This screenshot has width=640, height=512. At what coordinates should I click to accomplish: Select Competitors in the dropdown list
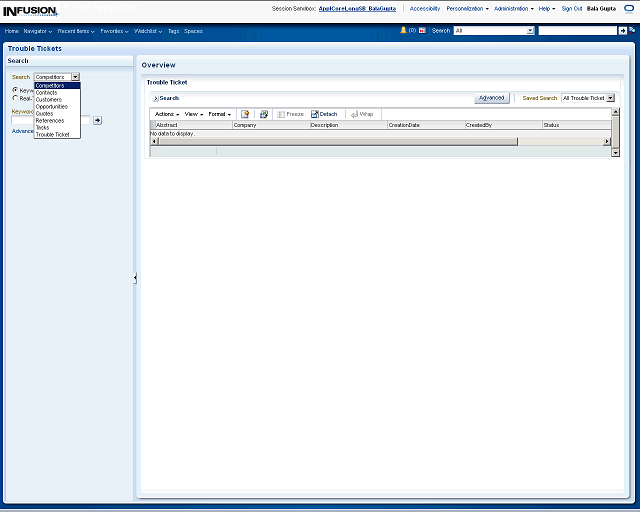point(57,86)
